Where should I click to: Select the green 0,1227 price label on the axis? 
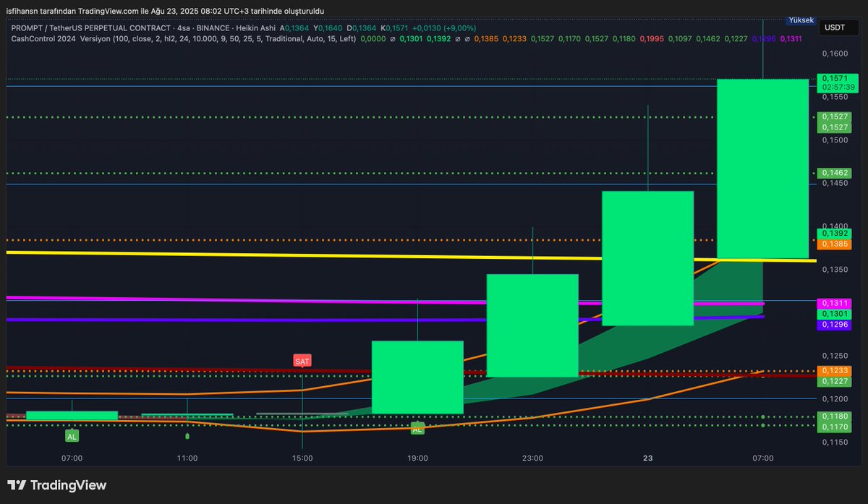tap(833, 381)
